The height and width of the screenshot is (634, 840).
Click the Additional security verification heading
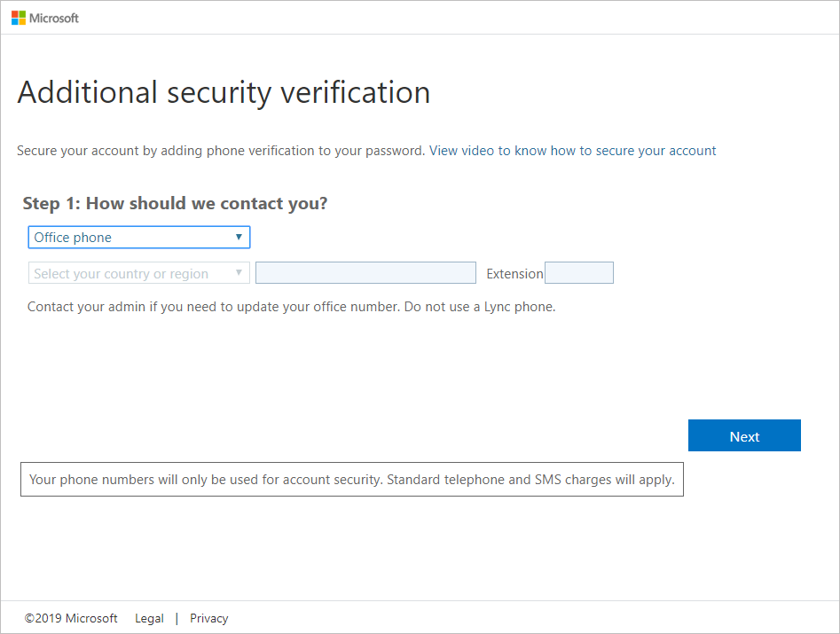(x=224, y=93)
